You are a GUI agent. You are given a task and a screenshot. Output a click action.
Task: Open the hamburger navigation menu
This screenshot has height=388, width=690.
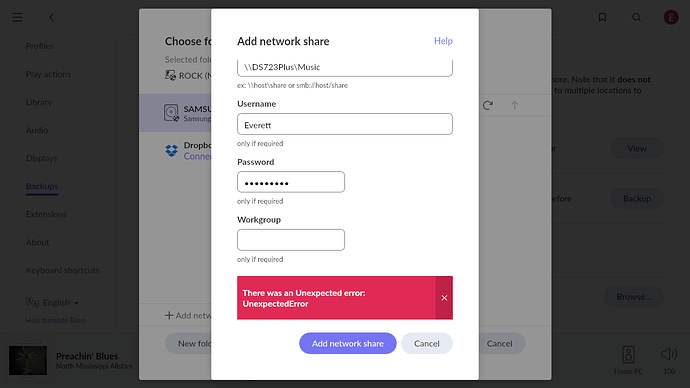point(17,18)
